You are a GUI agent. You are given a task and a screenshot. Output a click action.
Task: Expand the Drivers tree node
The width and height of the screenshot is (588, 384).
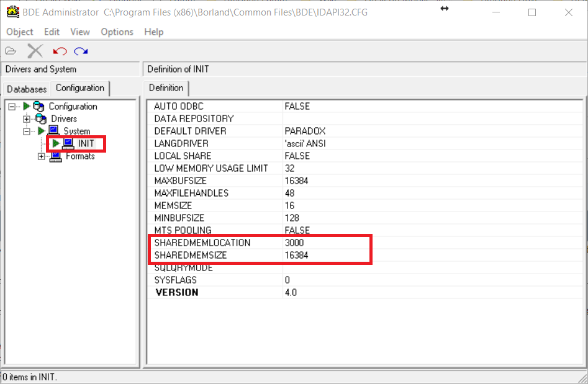point(26,119)
